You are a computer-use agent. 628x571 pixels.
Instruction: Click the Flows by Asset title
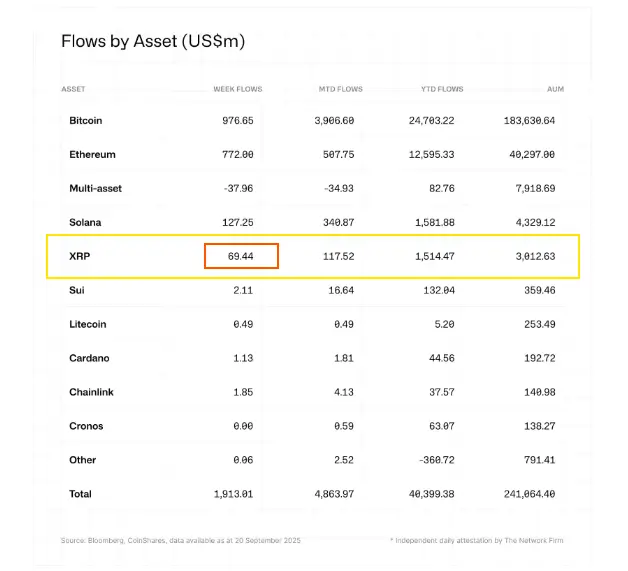[152, 42]
